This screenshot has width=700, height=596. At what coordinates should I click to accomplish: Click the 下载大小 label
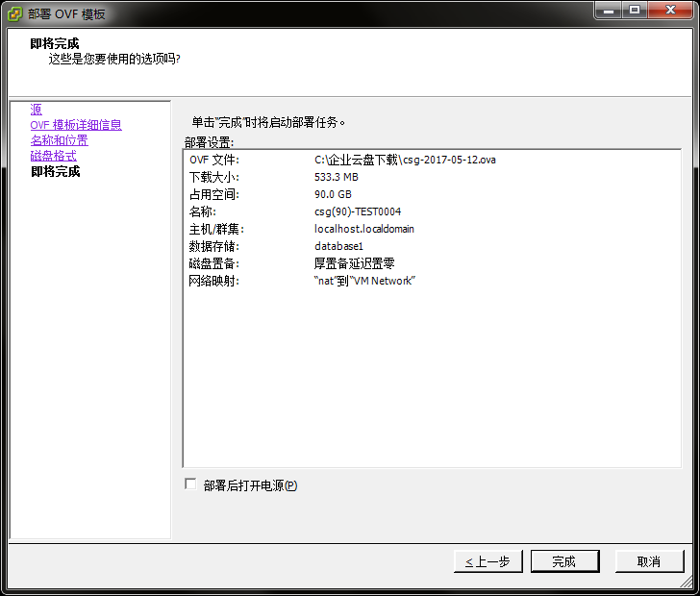[x=214, y=177]
